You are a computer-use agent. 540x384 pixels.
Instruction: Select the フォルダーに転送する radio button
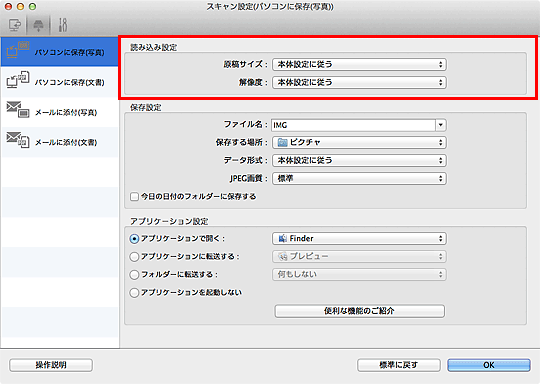(x=134, y=274)
